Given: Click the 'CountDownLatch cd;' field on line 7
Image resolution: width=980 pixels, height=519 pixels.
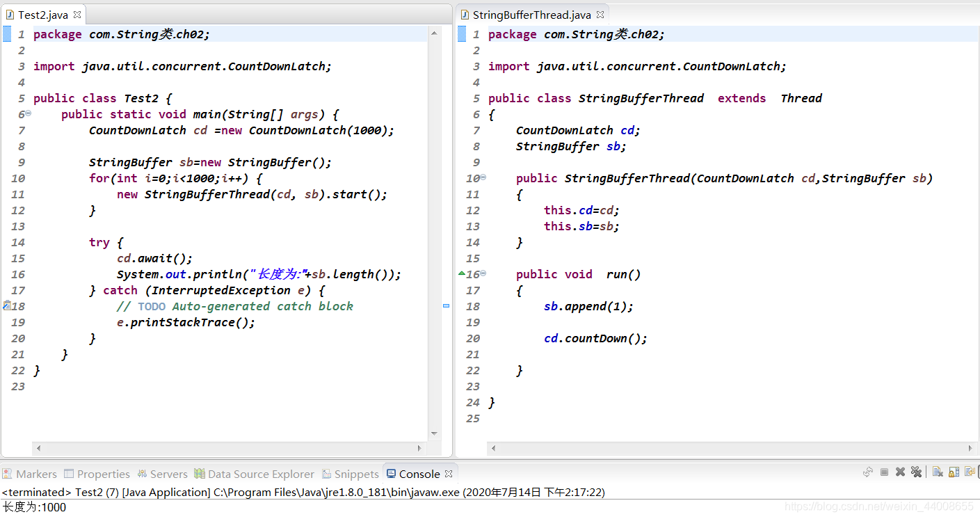Looking at the screenshot, I should (578, 130).
